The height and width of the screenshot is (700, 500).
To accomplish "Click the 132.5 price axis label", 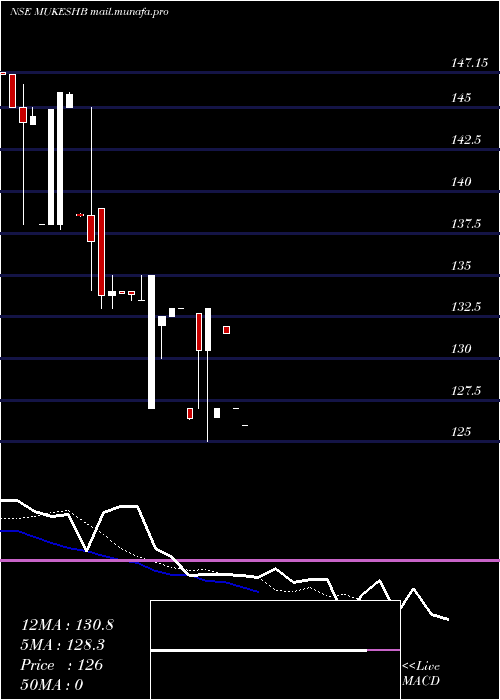I will pyautogui.click(x=466, y=307).
